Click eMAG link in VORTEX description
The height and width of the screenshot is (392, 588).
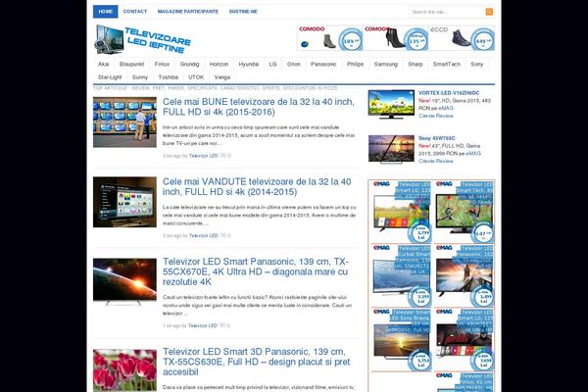pos(446,108)
